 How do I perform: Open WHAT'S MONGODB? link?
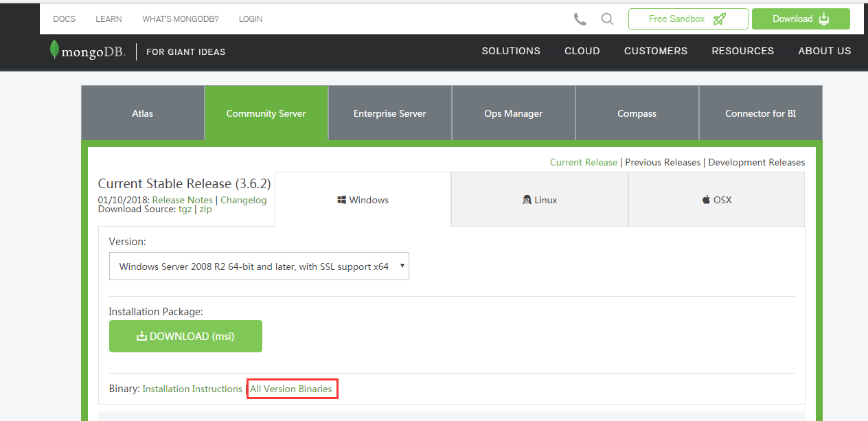pyautogui.click(x=181, y=19)
